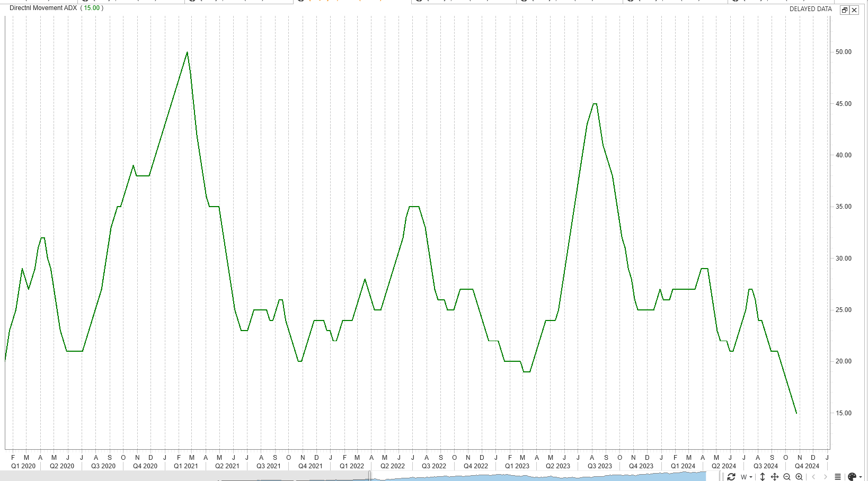Close the ADX indicator panel
Screen dimensions: 868x481
click(x=854, y=10)
